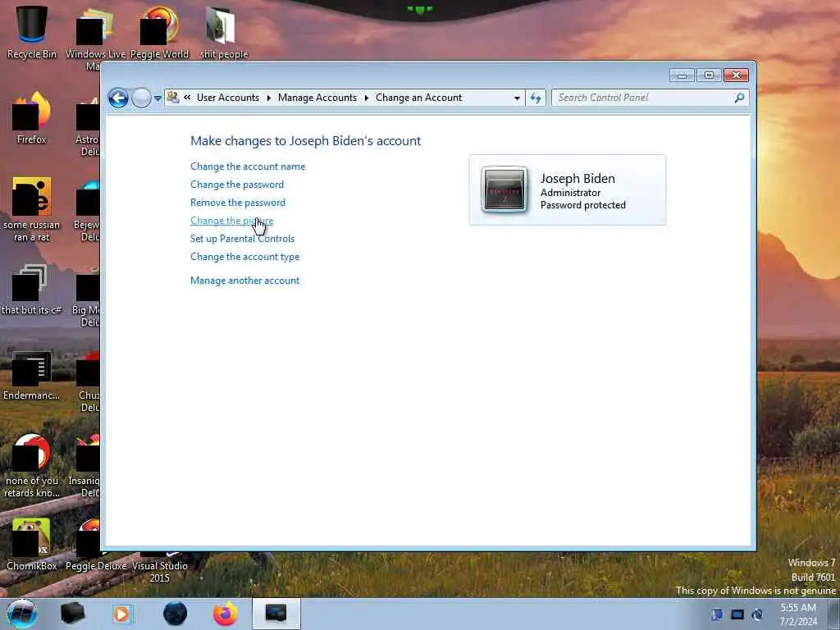This screenshot has height=630, width=840.
Task: Click the monitor icon in system tray
Action: [737, 614]
